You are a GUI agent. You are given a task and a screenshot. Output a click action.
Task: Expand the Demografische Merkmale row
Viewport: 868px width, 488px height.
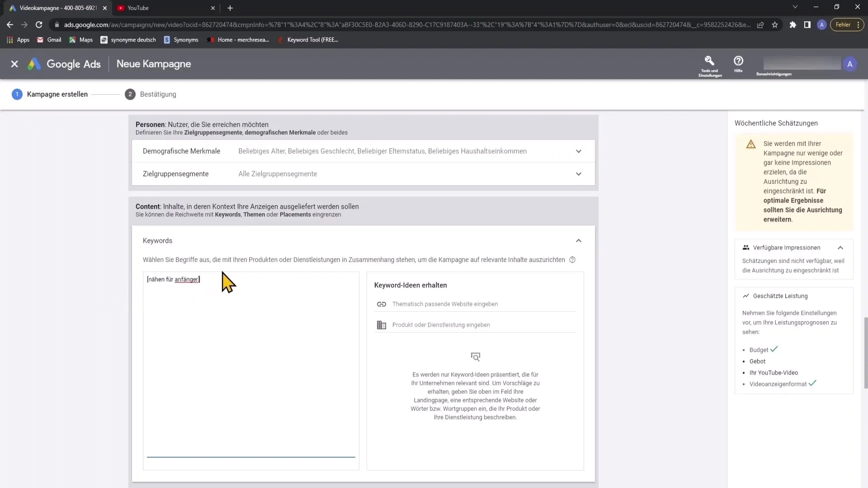[x=363, y=151]
